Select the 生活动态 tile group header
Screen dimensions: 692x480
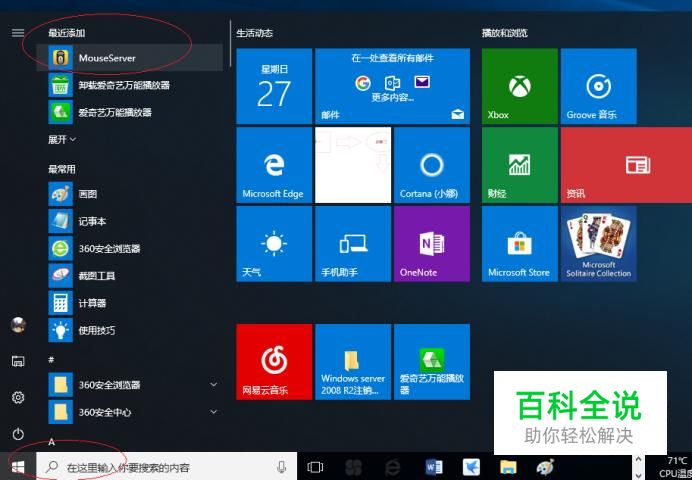pyautogui.click(x=255, y=33)
